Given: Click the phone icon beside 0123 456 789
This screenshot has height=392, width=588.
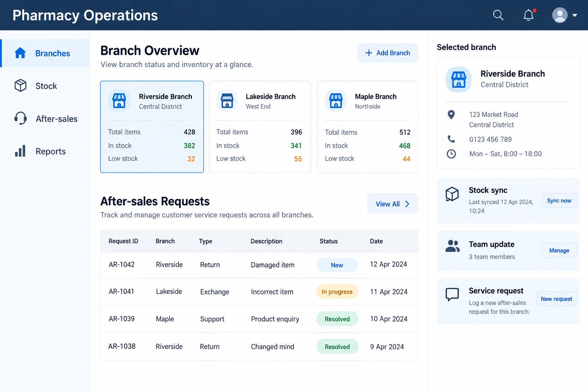Looking at the screenshot, I should (451, 139).
